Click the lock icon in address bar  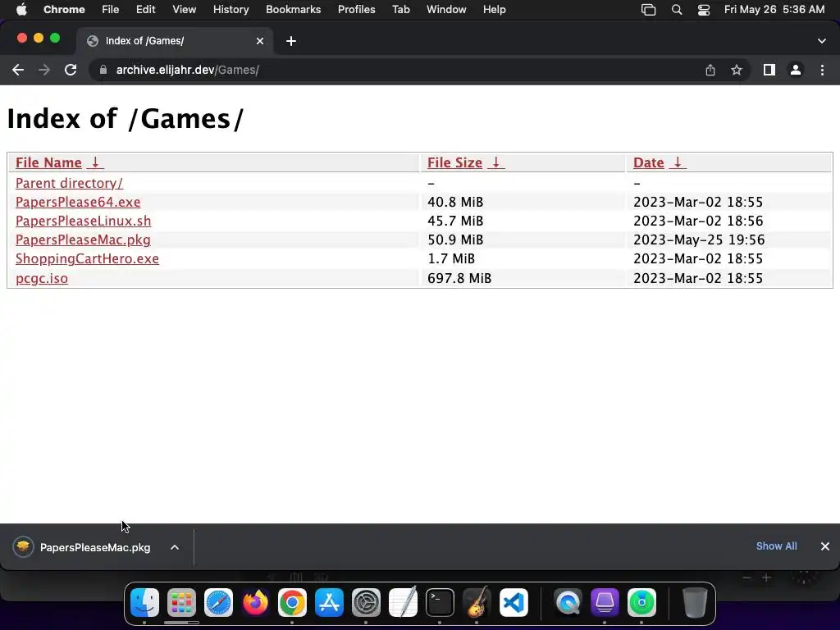coord(103,70)
